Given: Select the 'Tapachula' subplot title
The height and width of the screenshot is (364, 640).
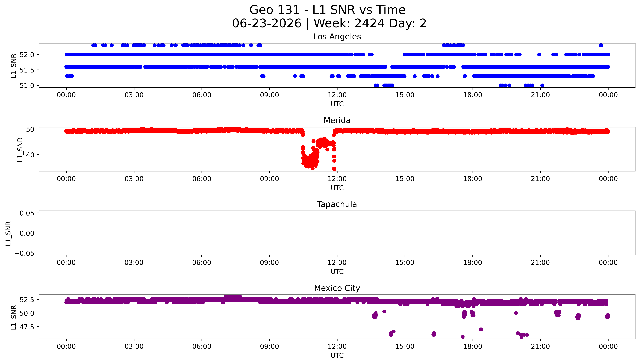Looking at the screenshot, I should (337, 204).
